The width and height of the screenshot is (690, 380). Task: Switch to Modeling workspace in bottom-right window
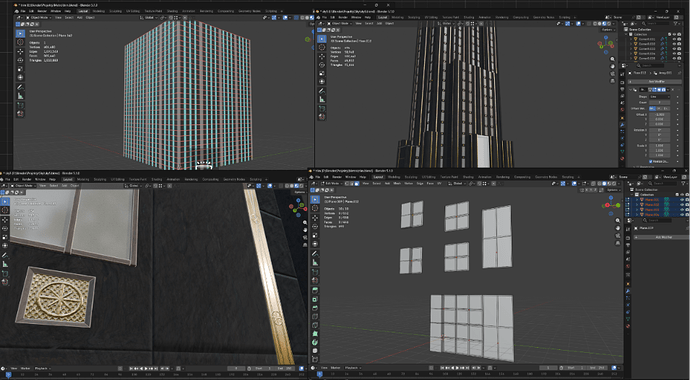394,177
